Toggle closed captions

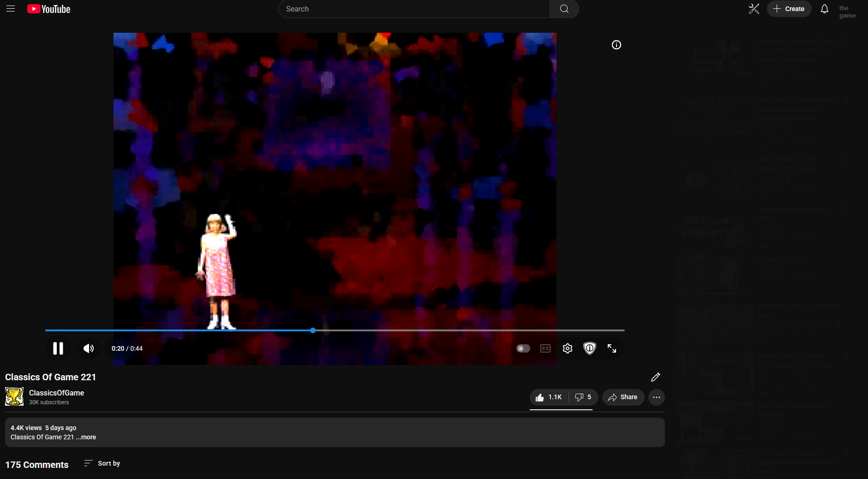tap(545, 348)
